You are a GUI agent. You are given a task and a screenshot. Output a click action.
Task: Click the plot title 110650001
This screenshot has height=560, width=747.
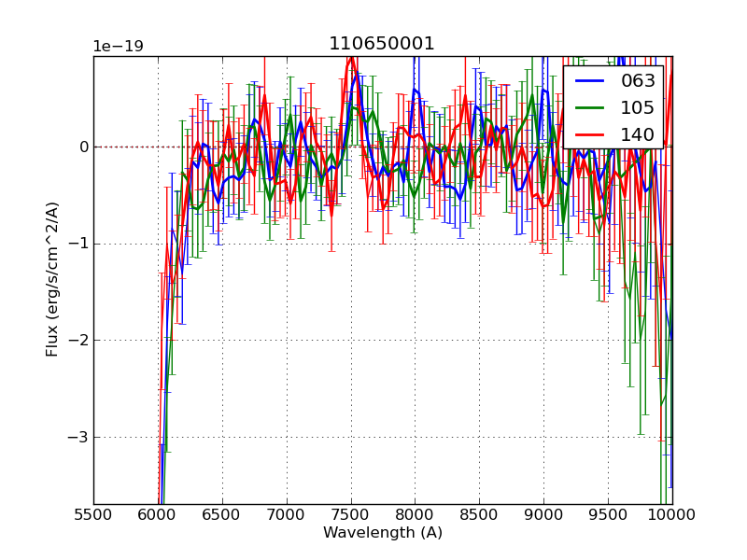(382, 44)
